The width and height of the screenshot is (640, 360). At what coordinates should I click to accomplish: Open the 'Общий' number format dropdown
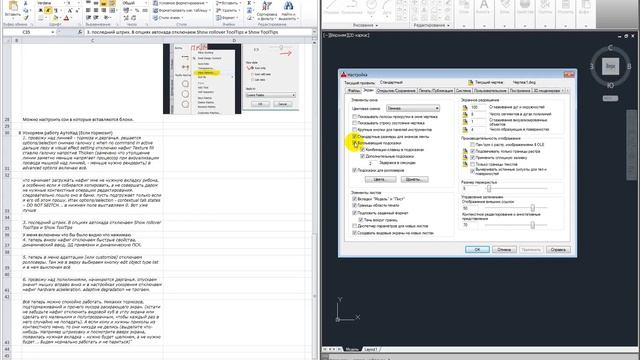coord(146,3)
